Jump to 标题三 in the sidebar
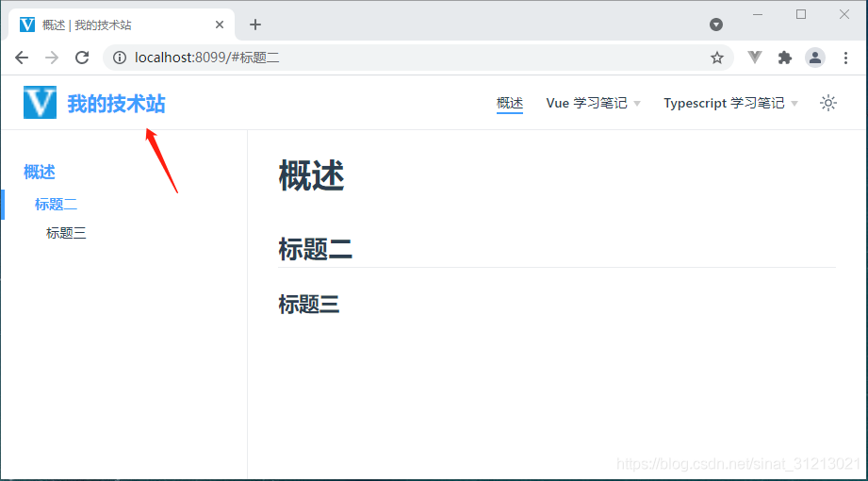This screenshot has width=868, height=481. click(66, 233)
